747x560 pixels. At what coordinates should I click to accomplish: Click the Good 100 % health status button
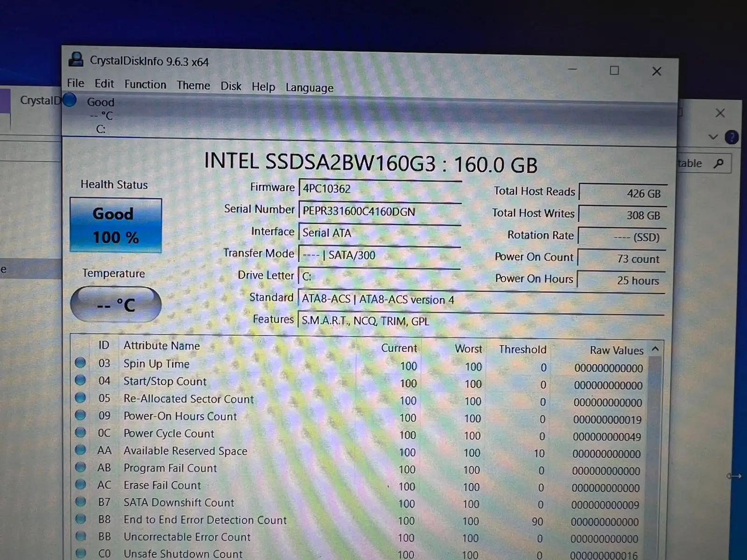(x=116, y=225)
